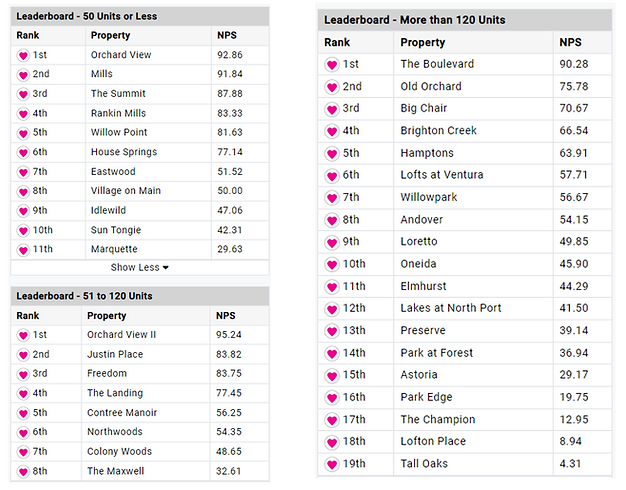Click the heart icon beside Tall Oaks
This screenshot has width=626, height=490.
pyautogui.click(x=332, y=464)
